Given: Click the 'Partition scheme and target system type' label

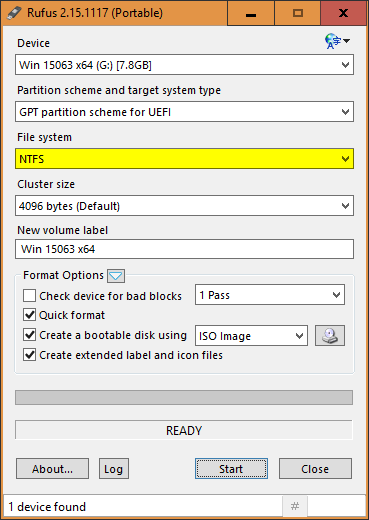Looking at the screenshot, I should (119, 90).
